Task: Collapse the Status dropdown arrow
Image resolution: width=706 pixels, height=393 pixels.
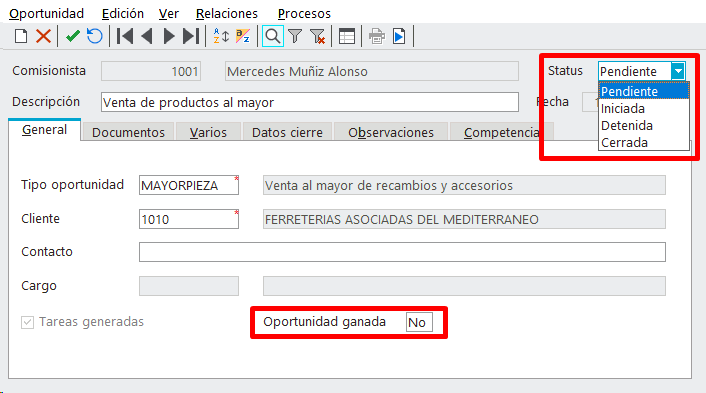Action: (678, 71)
